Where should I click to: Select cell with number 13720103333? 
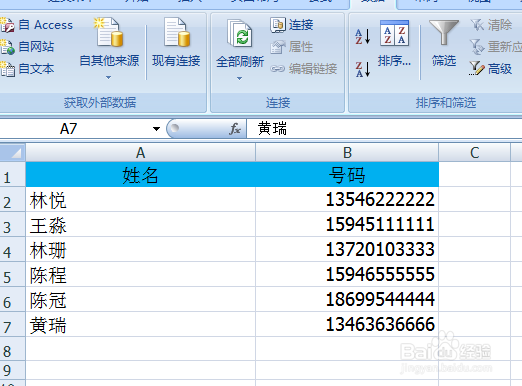pyautogui.click(x=347, y=249)
